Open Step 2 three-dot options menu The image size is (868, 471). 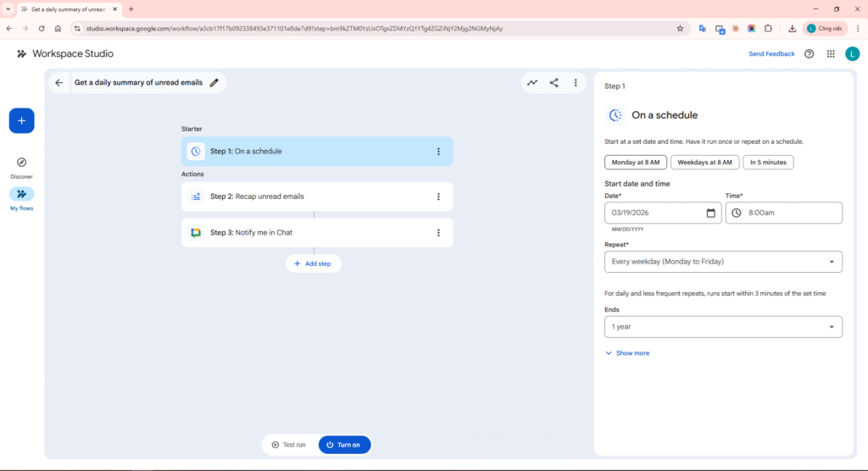click(x=438, y=197)
